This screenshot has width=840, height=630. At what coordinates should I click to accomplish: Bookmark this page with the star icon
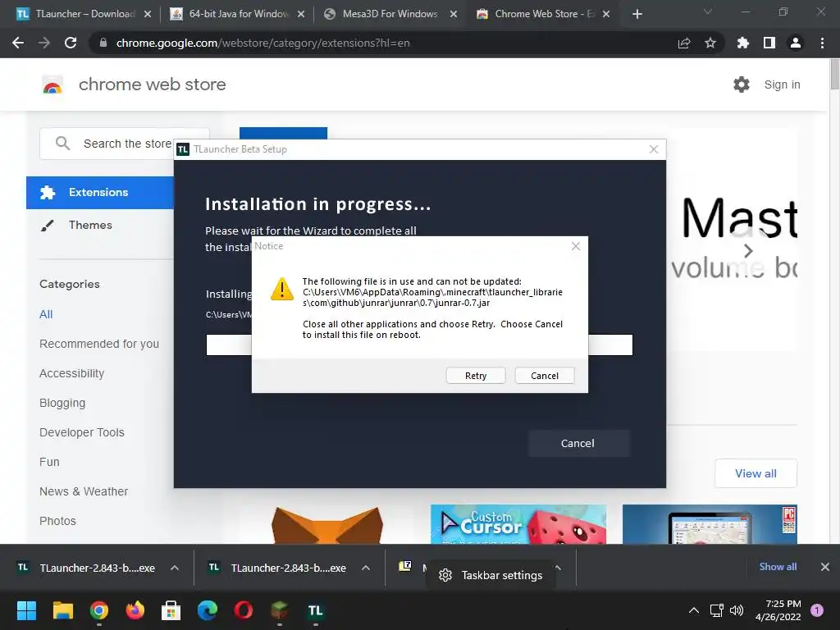pos(710,43)
